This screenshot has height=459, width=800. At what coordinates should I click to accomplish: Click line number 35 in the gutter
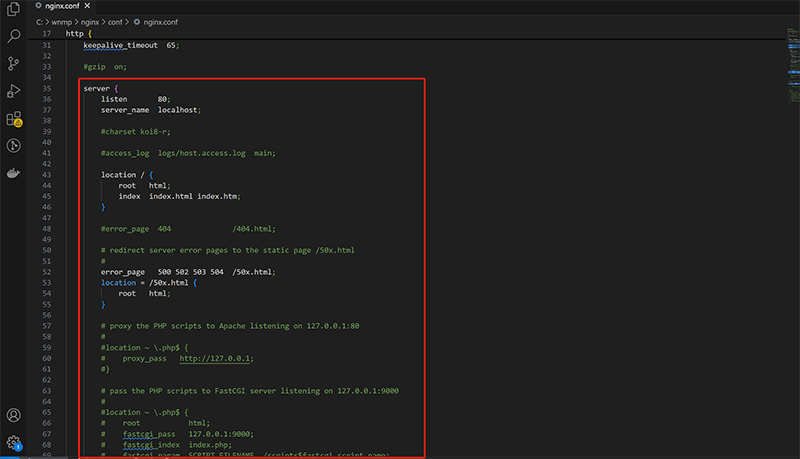(46, 88)
